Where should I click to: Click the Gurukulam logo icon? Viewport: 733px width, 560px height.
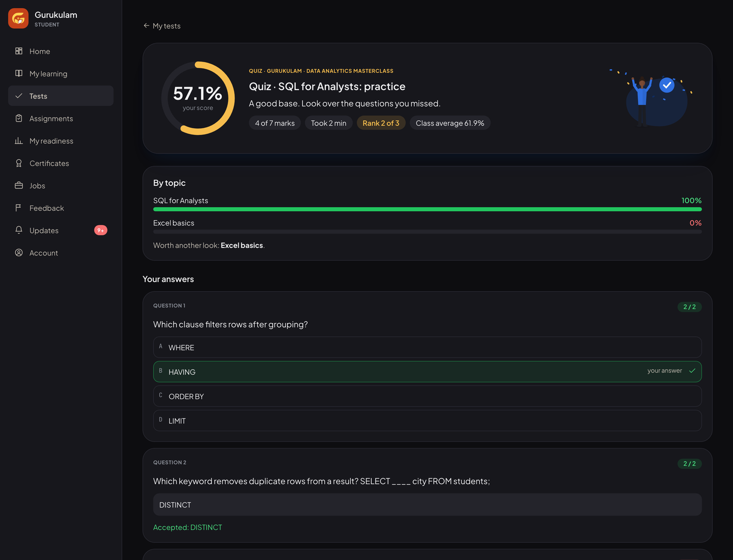18,18
